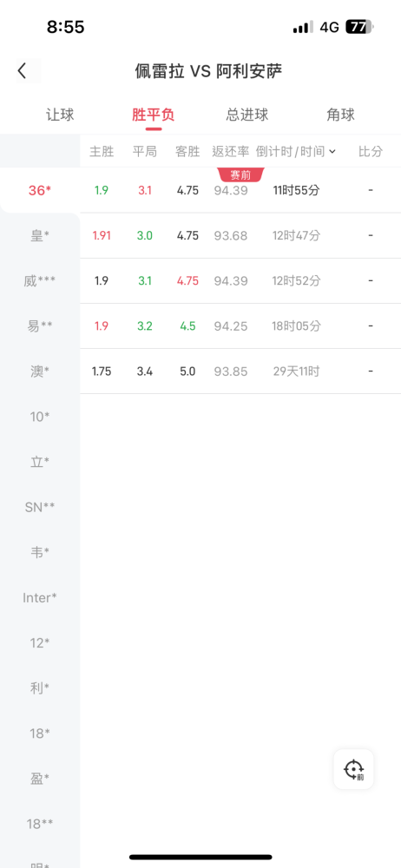The image size is (401, 868).
Task: Select bookmaker 36* in sidebar
Action: point(40,190)
